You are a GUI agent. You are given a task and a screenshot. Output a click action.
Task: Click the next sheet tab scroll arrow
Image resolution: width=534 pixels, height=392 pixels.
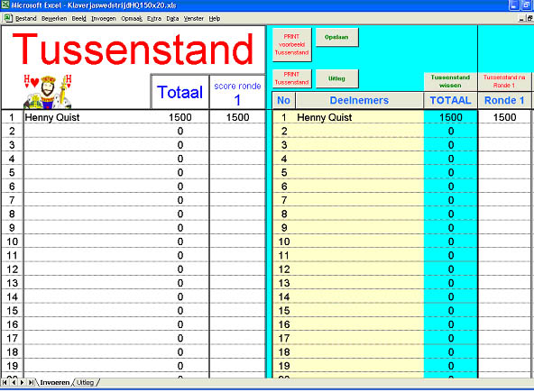(x=23, y=382)
